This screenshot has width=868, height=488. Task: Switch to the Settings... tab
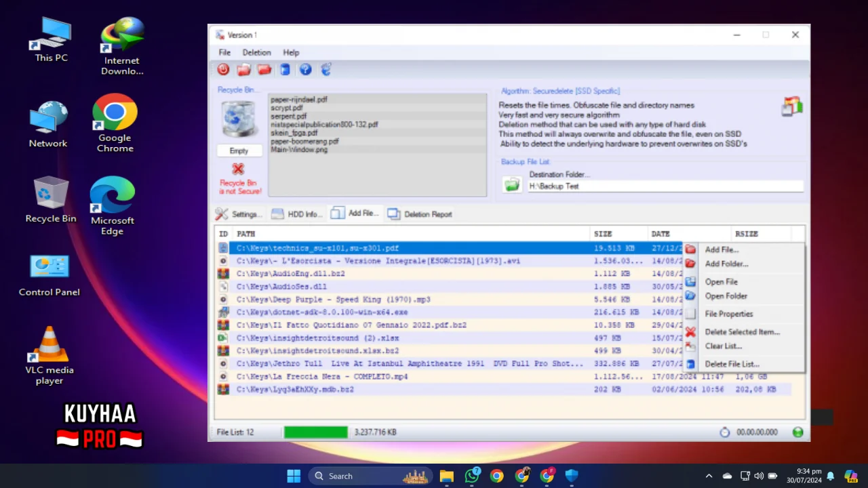click(x=238, y=213)
